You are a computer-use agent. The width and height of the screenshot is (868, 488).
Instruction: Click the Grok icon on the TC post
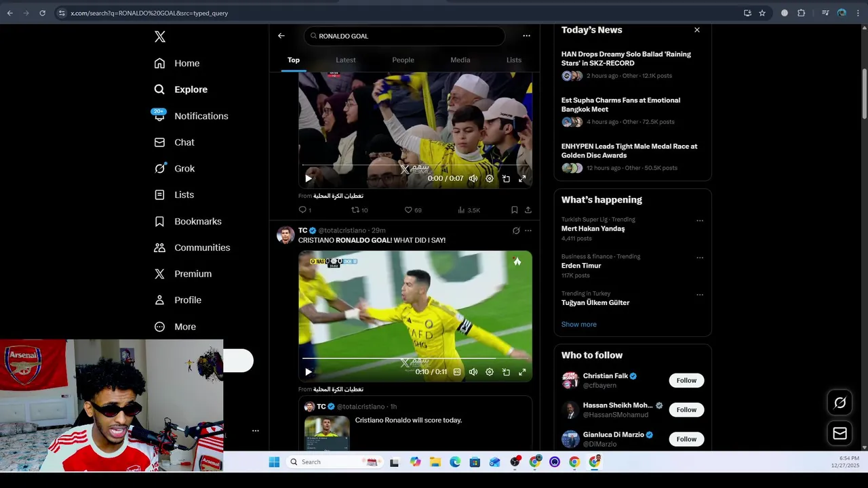[516, 230]
